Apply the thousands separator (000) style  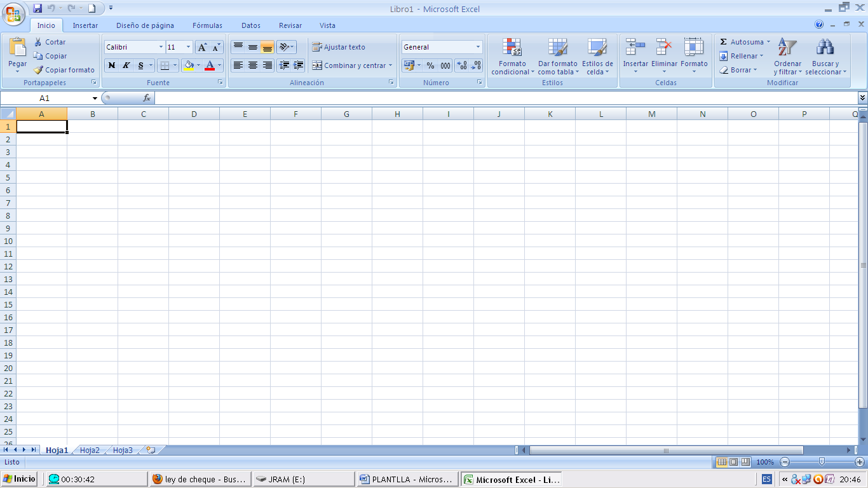click(x=445, y=65)
